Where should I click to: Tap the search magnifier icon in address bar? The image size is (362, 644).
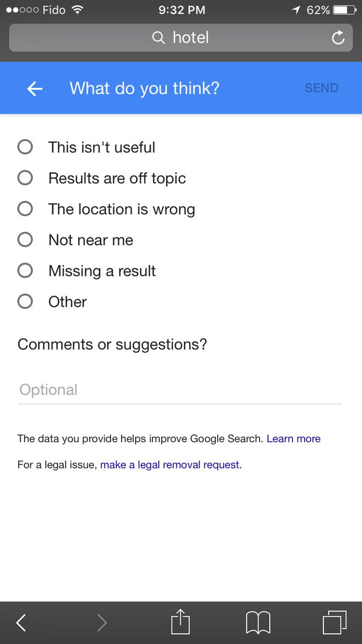click(158, 38)
